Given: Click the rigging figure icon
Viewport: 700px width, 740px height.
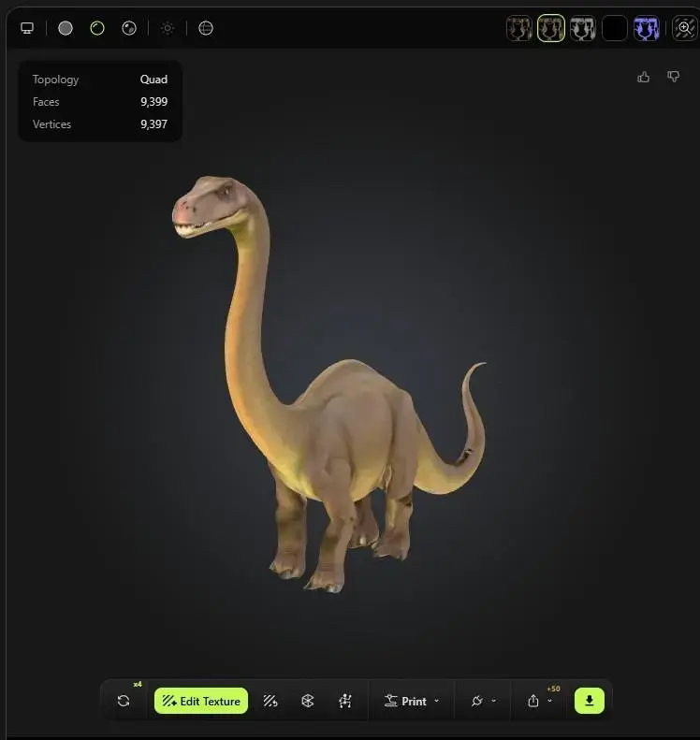Looking at the screenshot, I should (345, 701).
